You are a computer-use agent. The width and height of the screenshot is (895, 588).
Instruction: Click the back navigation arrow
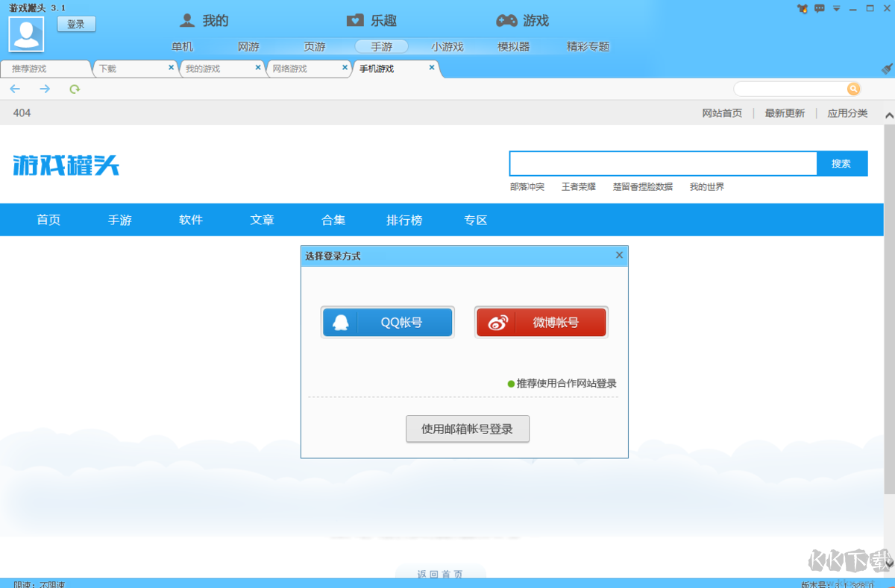(15, 89)
